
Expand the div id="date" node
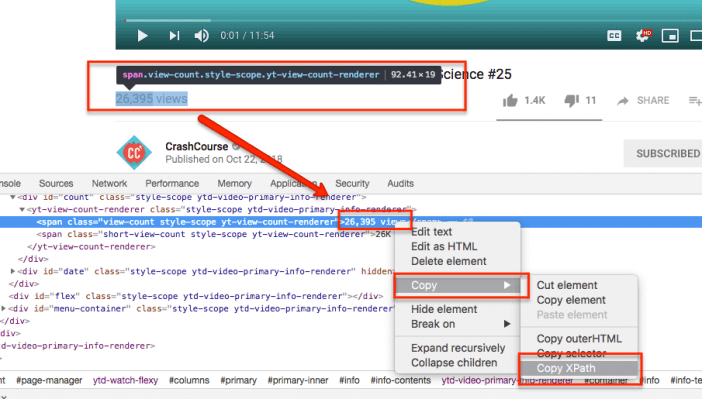pyautogui.click(x=13, y=271)
